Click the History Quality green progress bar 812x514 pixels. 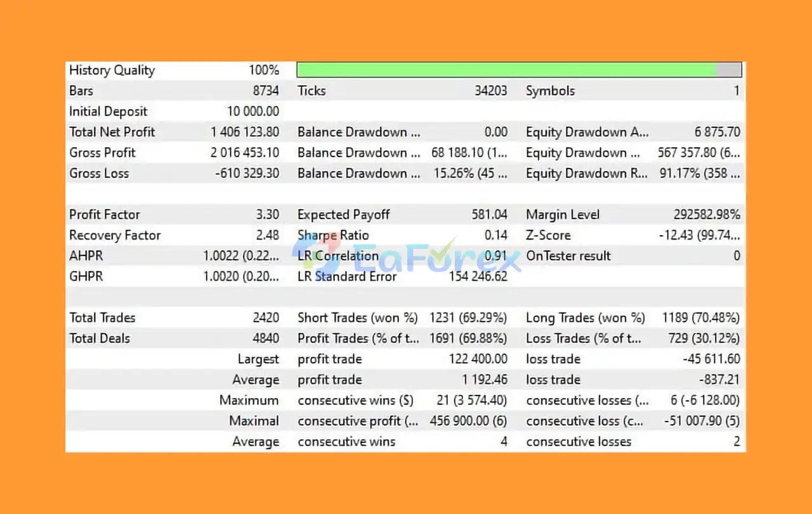tap(519, 70)
